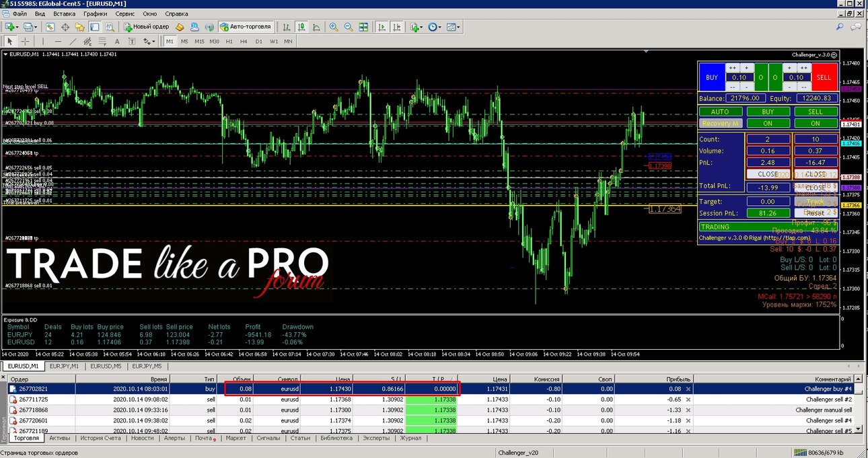This screenshot has width=868, height=458.
Task: Select the text label 'A' tool
Action: coord(117,41)
